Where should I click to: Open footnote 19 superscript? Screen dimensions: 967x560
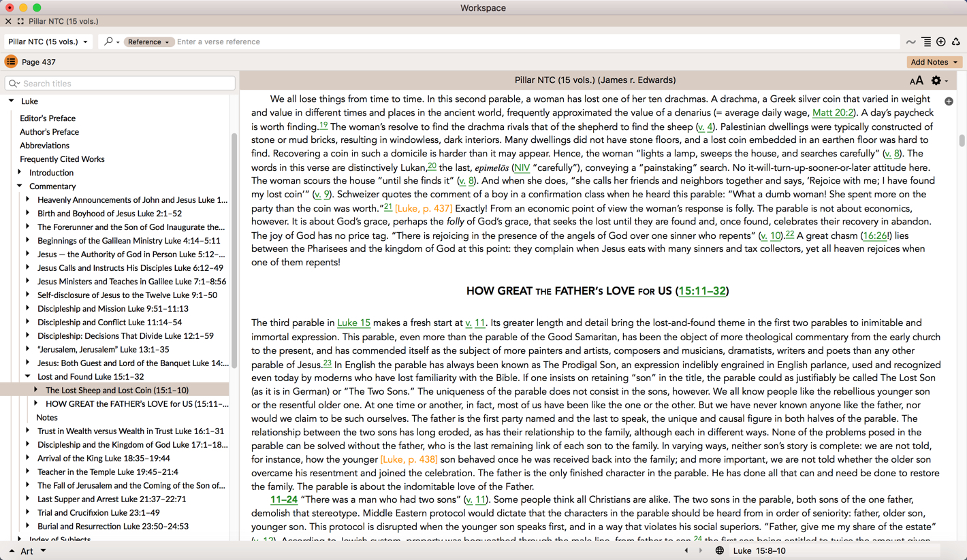click(x=323, y=125)
